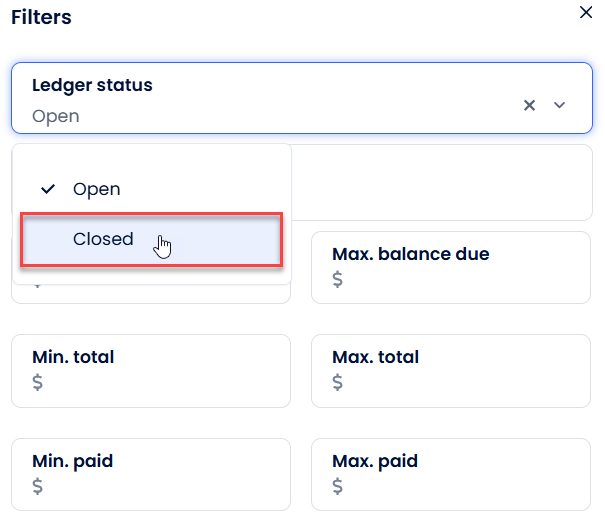
Task: Close the Filters panel
Action: [x=586, y=12]
